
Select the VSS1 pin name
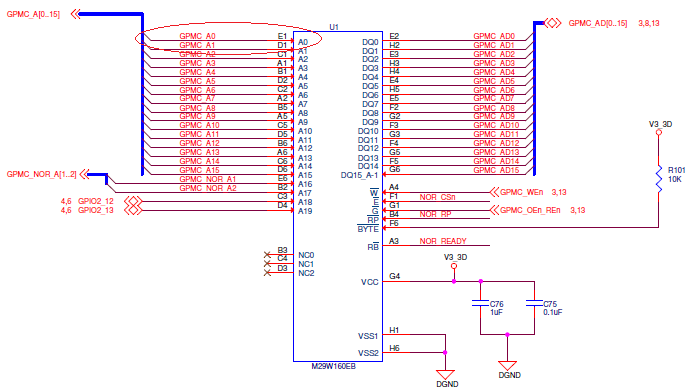368,336
